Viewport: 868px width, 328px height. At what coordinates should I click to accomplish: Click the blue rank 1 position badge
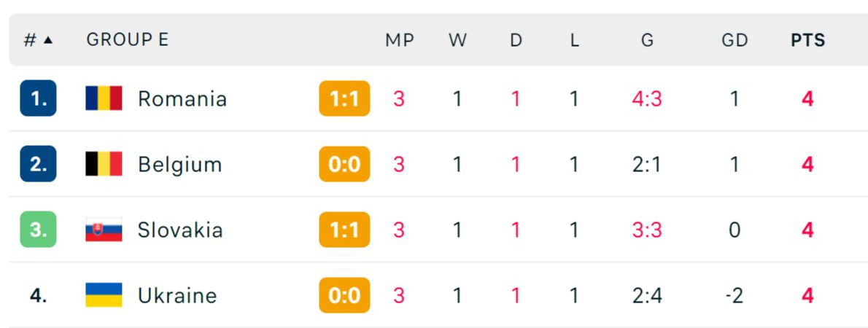(x=38, y=98)
